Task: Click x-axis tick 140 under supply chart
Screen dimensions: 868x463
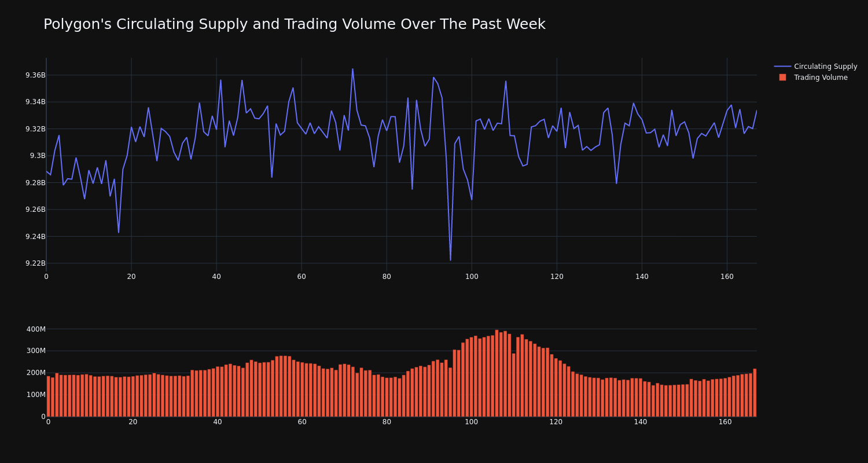Action: point(642,277)
